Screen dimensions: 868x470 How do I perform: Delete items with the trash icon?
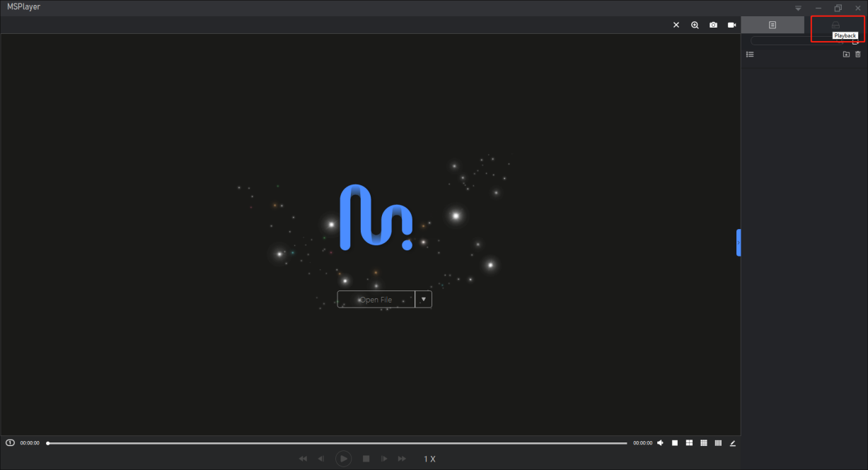858,54
